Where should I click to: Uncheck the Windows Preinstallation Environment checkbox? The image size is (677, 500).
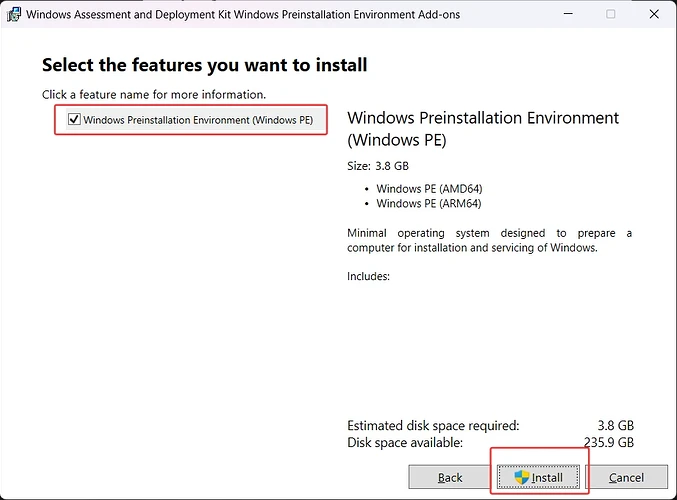coord(74,120)
